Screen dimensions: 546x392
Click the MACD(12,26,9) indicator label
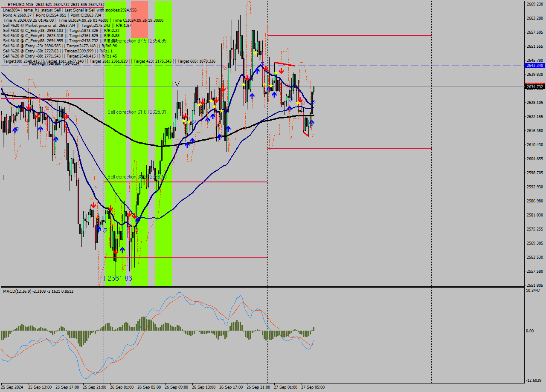click(38, 291)
